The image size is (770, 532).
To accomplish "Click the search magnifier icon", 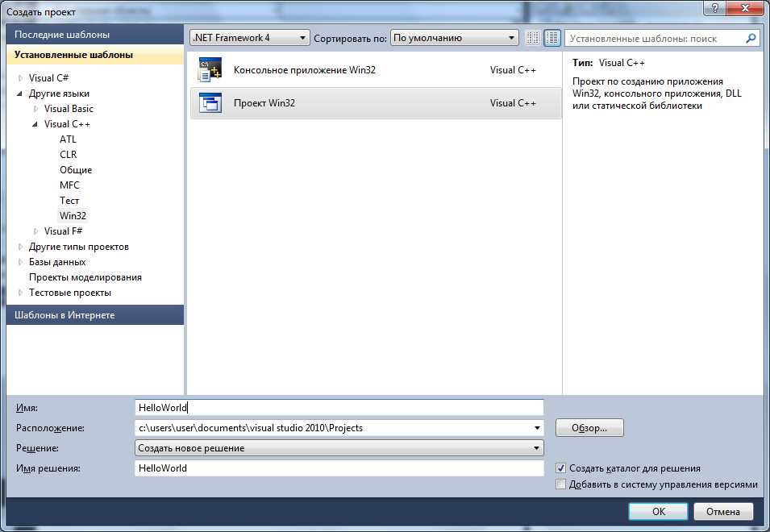I will click(x=751, y=38).
